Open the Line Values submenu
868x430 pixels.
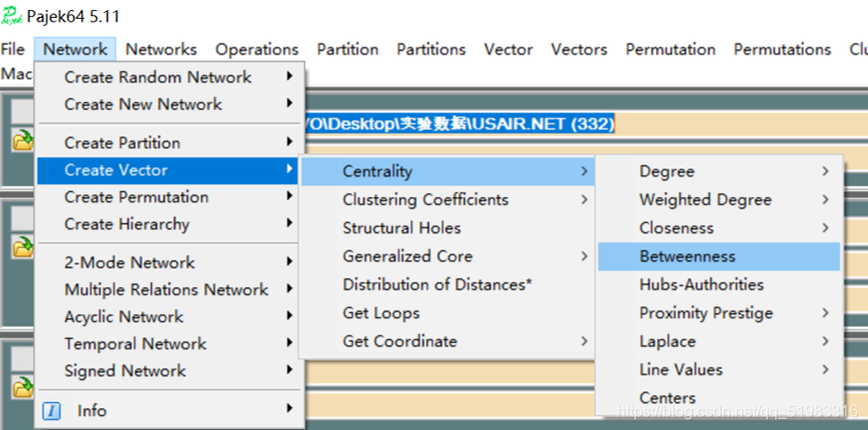point(720,370)
